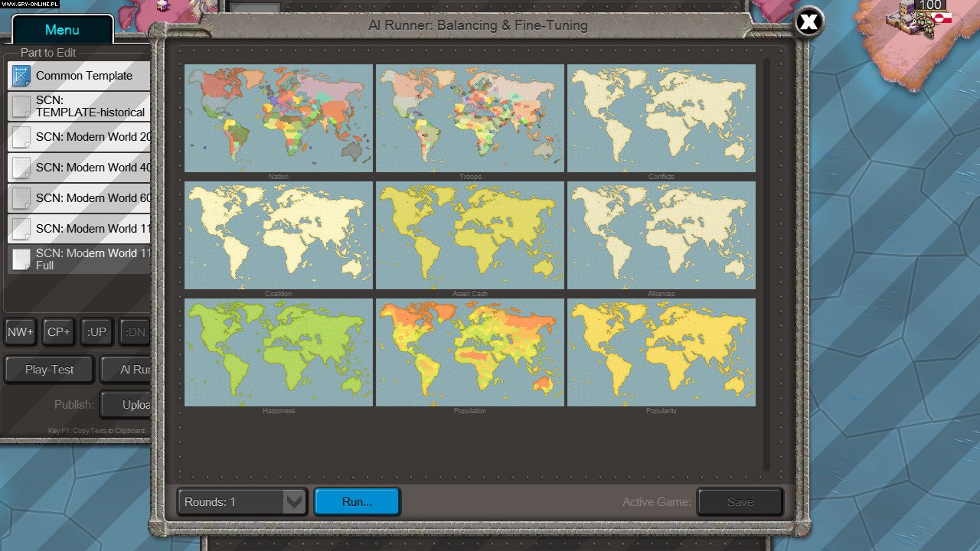The height and width of the screenshot is (551, 980).
Task: Open the Troops map preview
Action: (469, 117)
